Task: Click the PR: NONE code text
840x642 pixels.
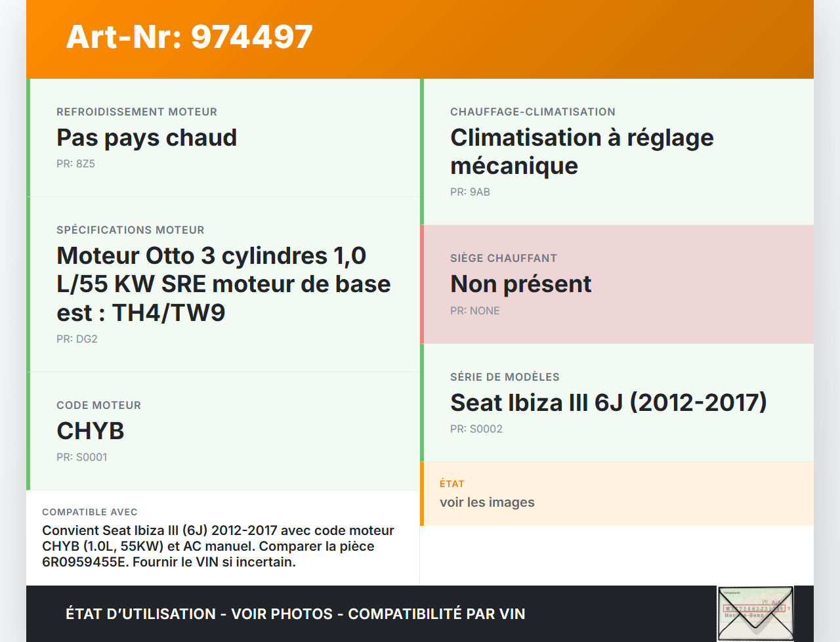Action: [474, 310]
